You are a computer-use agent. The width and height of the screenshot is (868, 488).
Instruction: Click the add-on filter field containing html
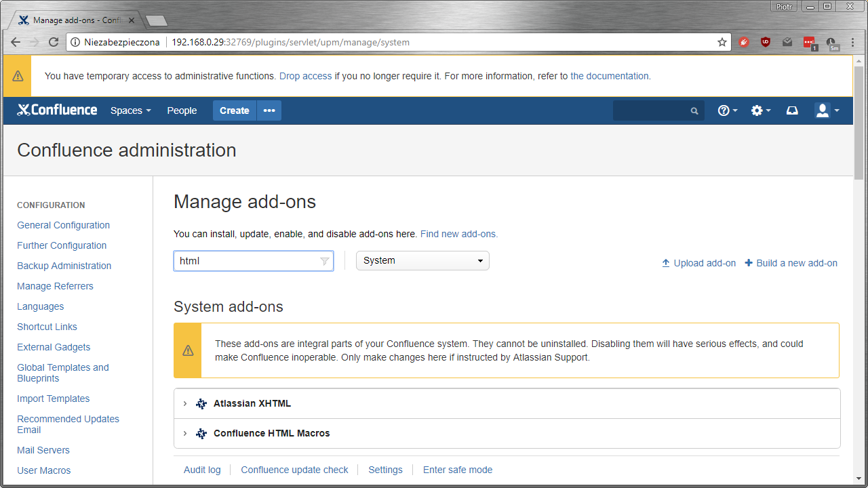[x=248, y=261]
